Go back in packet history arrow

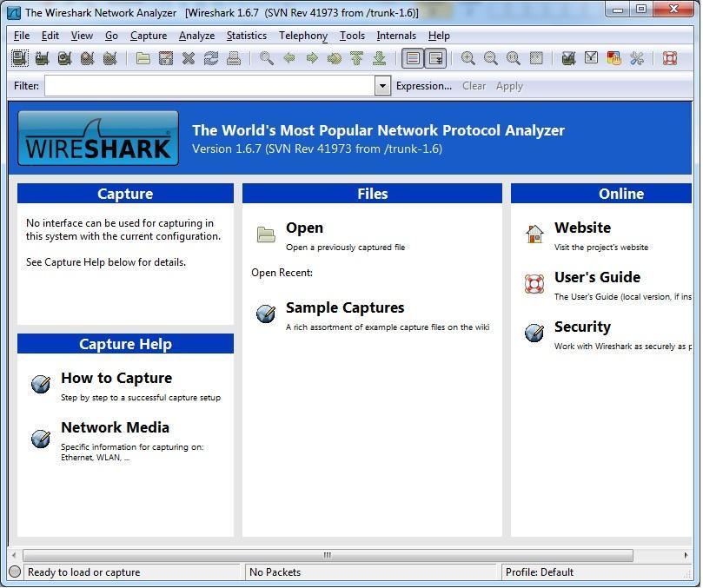(x=289, y=58)
